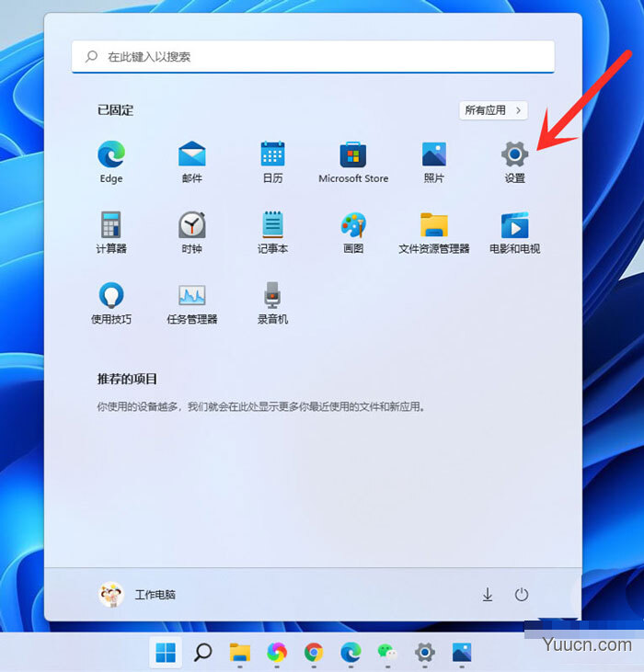
Task: Open the 使用技巧 tips app
Action: coord(111,302)
